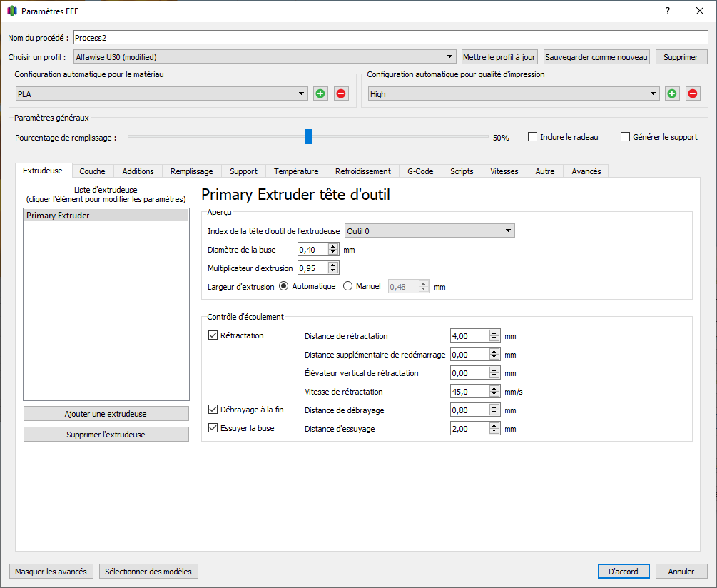Click the Supprimer profile button
The height and width of the screenshot is (588, 717).
point(681,56)
